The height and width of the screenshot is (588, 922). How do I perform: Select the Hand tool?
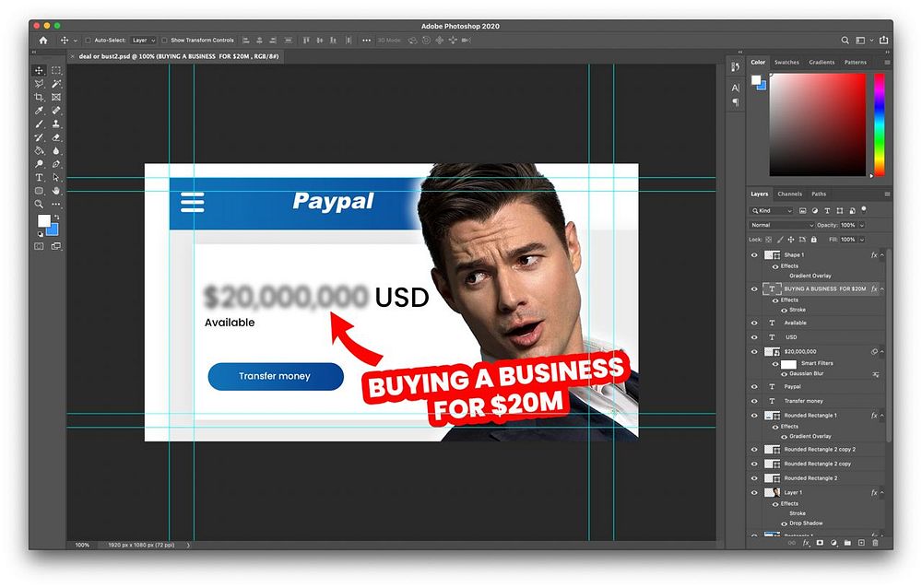coord(56,191)
